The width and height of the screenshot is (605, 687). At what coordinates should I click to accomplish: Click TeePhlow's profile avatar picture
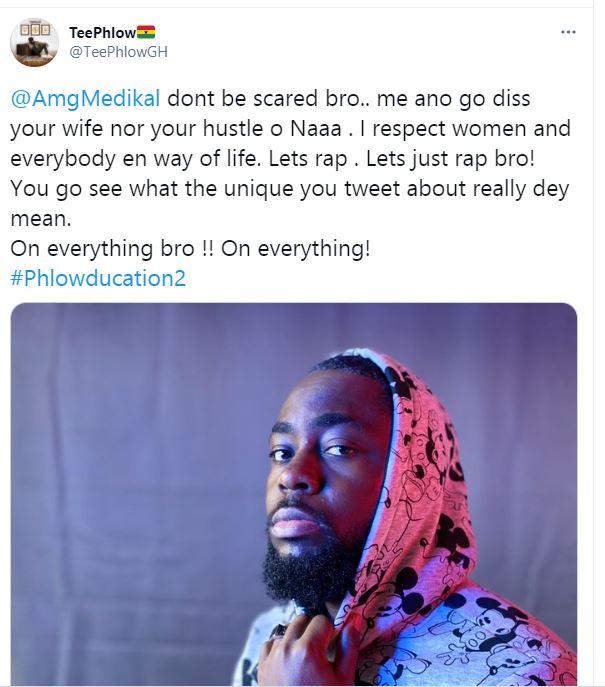[x=34, y=42]
